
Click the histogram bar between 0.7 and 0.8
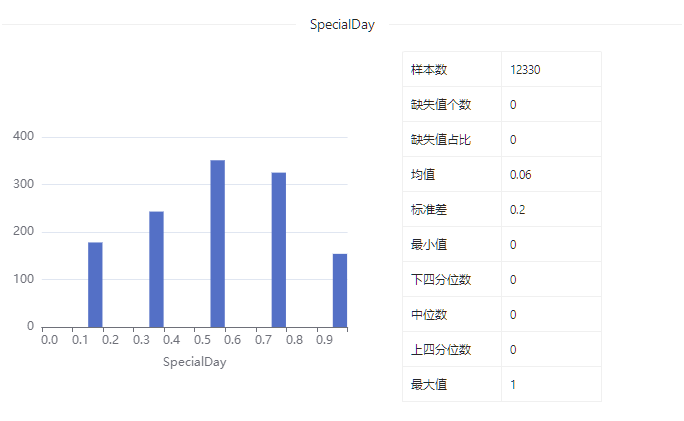(x=279, y=250)
